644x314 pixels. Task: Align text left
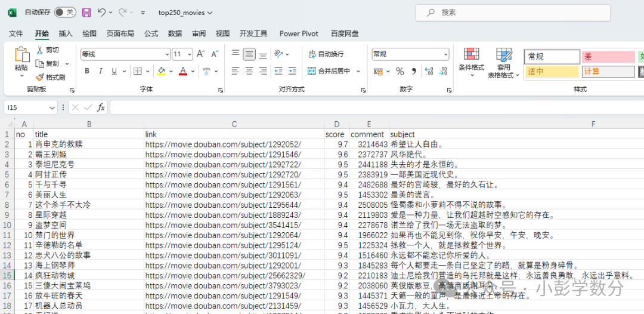point(236,71)
